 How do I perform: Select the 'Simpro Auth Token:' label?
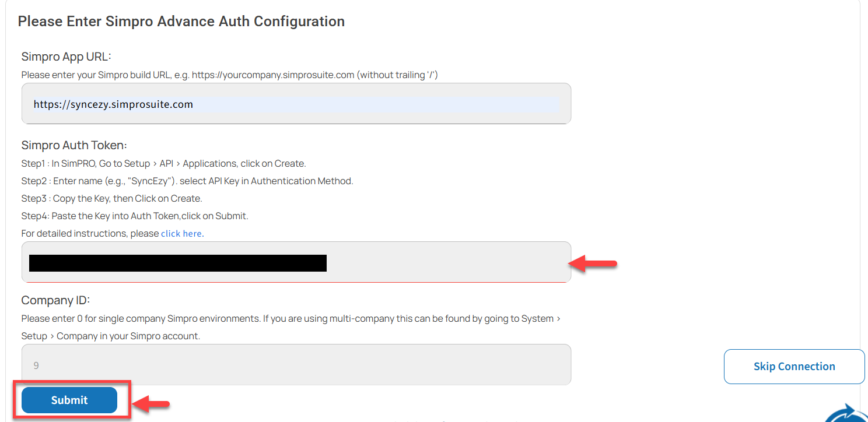[x=74, y=145]
